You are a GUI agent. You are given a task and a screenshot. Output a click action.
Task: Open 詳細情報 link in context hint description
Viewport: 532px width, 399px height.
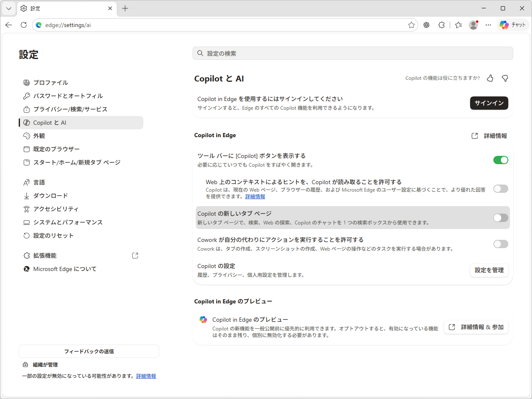255,197
